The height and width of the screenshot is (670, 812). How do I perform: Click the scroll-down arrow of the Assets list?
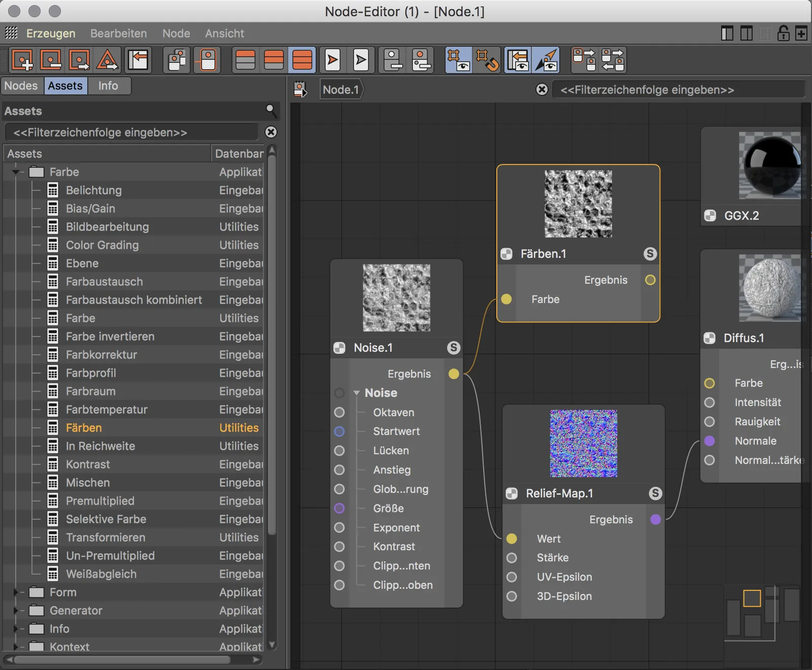(272, 645)
